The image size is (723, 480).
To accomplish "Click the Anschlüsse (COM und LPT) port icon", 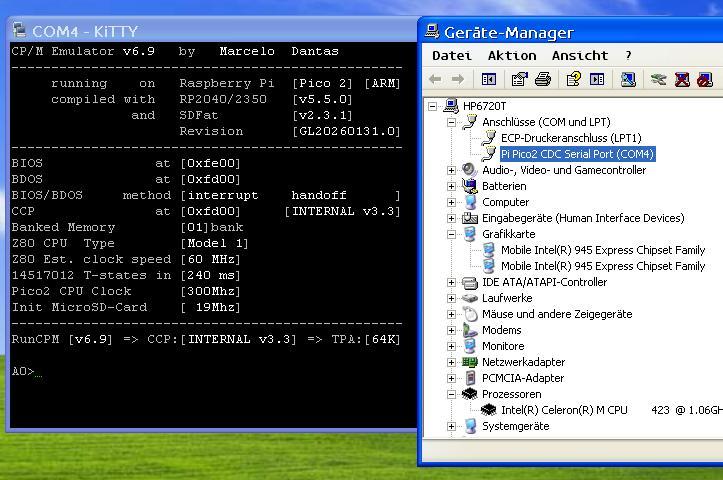I will 470,122.
